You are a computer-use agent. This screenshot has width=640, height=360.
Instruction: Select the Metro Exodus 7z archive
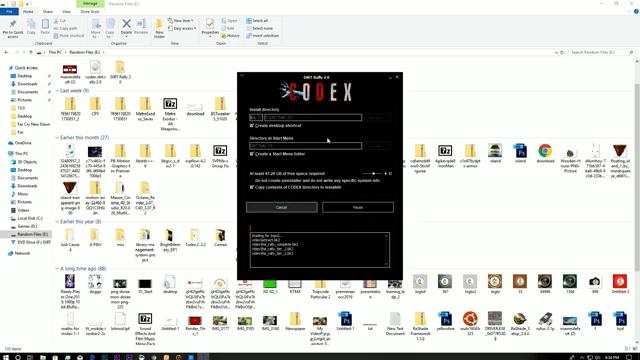click(x=170, y=113)
